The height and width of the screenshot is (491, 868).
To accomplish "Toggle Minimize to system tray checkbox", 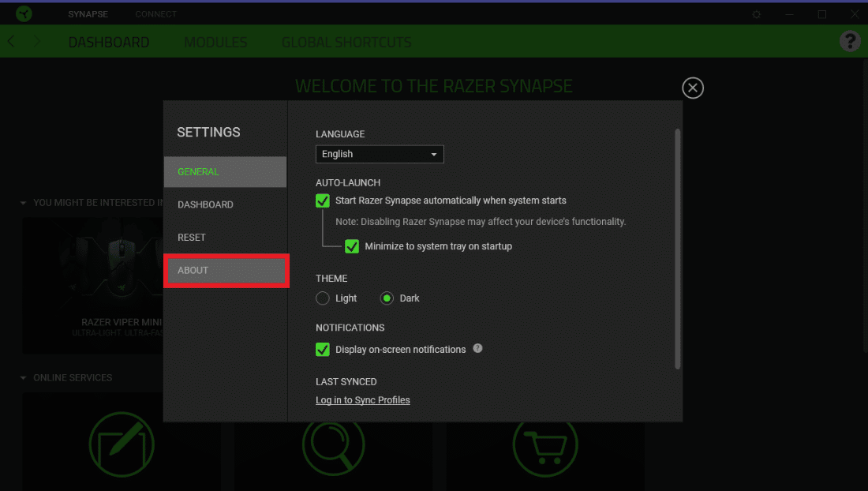I will click(x=351, y=245).
